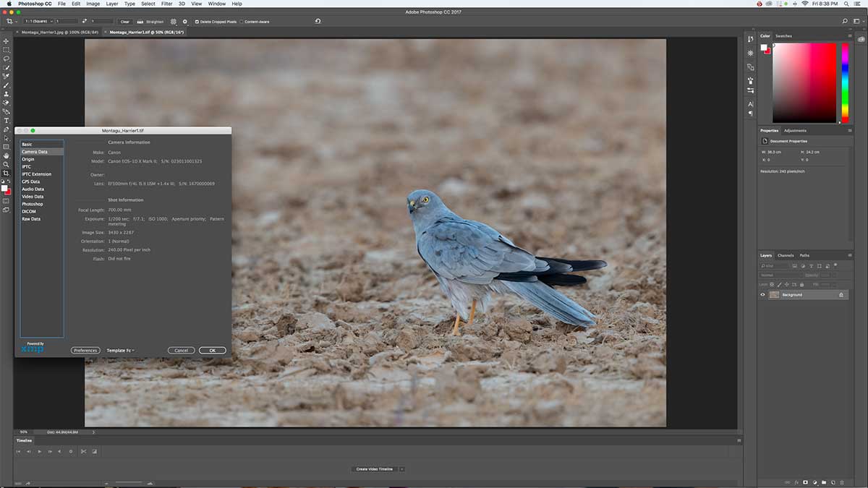The height and width of the screenshot is (488, 868).
Task: Open File Info Preferences
Action: coord(85,350)
